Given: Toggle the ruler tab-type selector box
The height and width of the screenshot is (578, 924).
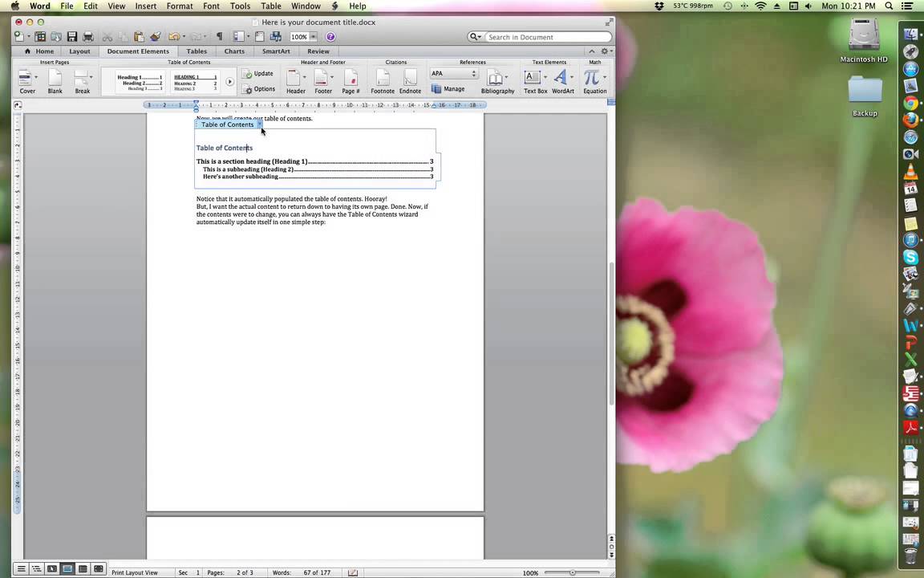Looking at the screenshot, I should click(18, 105).
